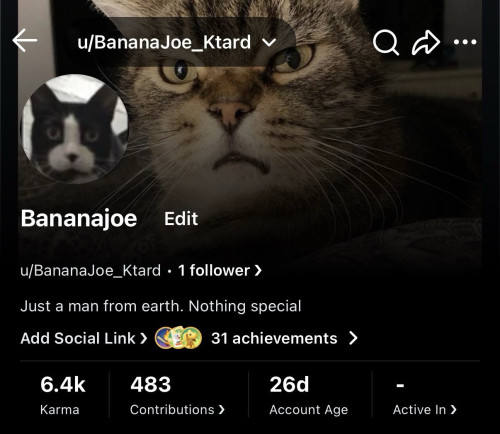The height and width of the screenshot is (434, 500).
Task: Click the chevron after 1 follower
Action: click(258, 270)
